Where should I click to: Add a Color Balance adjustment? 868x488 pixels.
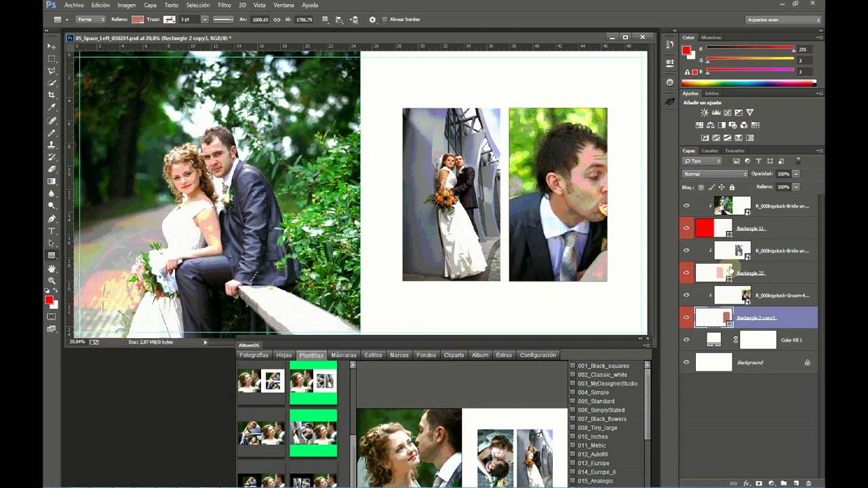[711, 125]
